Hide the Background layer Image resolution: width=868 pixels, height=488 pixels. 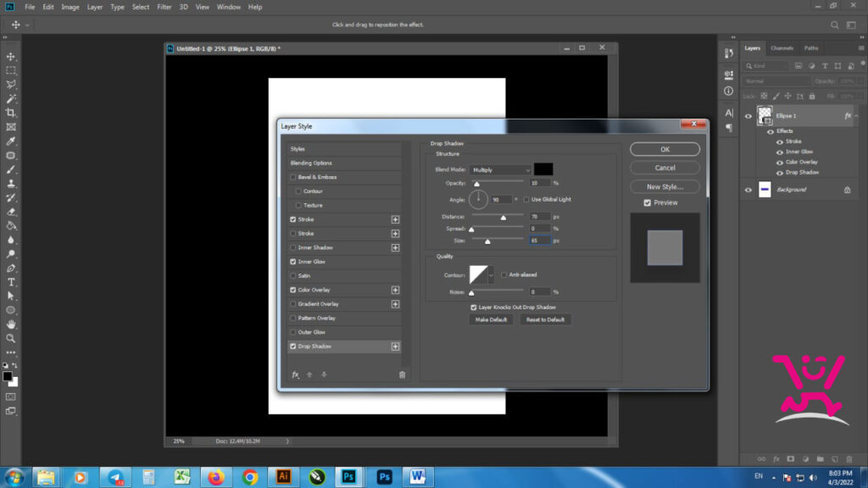pos(748,190)
